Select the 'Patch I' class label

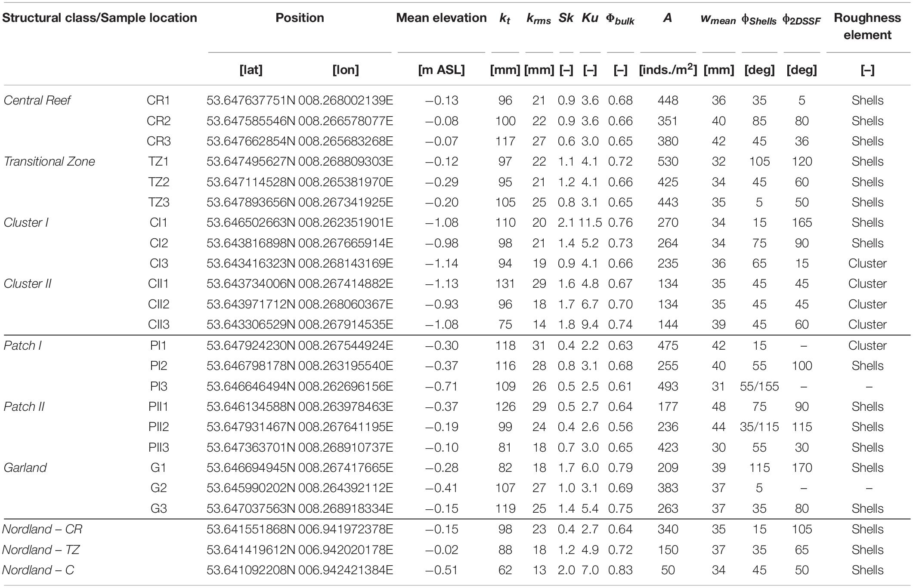pyautogui.click(x=22, y=346)
